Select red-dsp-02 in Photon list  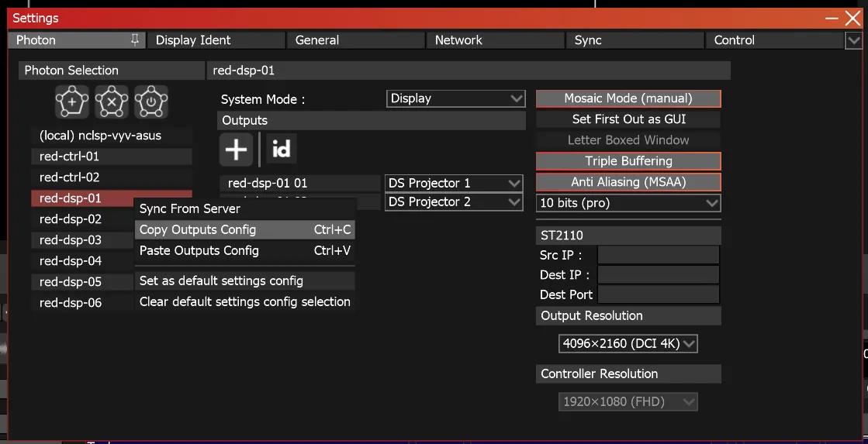click(83, 219)
